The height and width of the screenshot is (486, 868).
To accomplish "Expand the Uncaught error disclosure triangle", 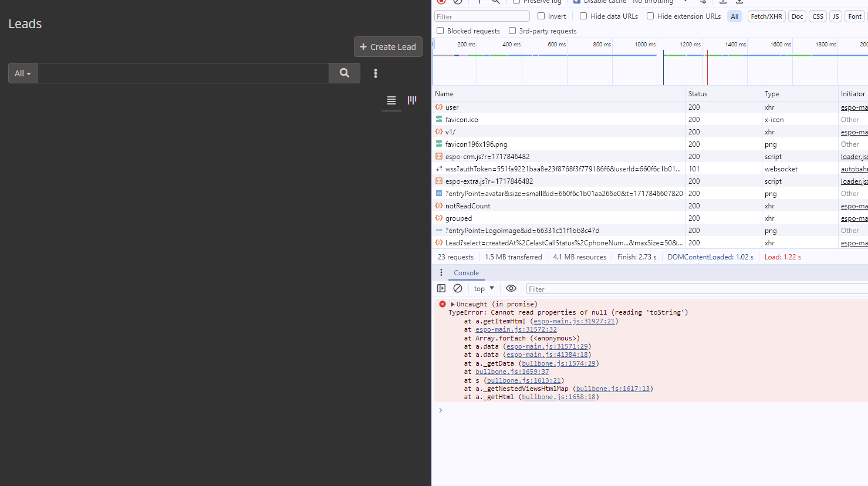I will pyautogui.click(x=452, y=304).
